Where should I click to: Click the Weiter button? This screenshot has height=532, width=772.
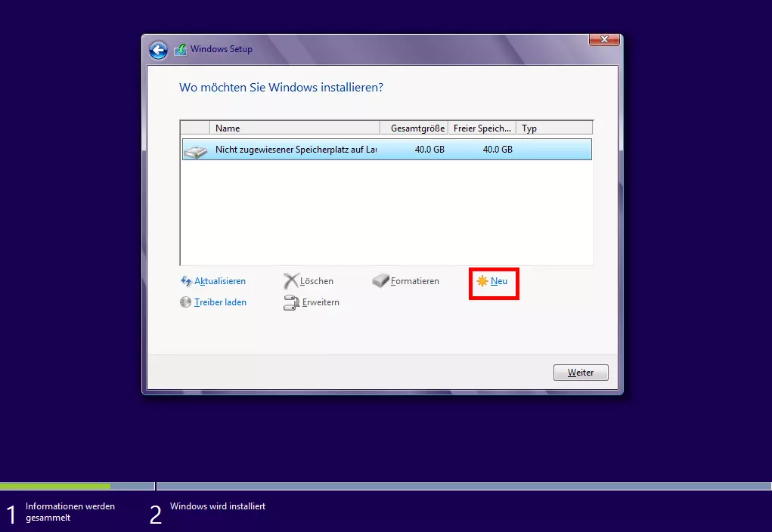[581, 373]
